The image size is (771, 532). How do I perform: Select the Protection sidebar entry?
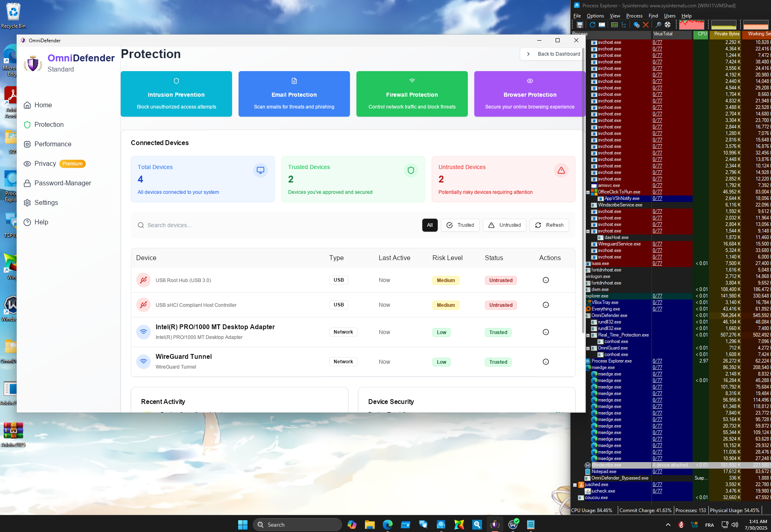(43, 124)
